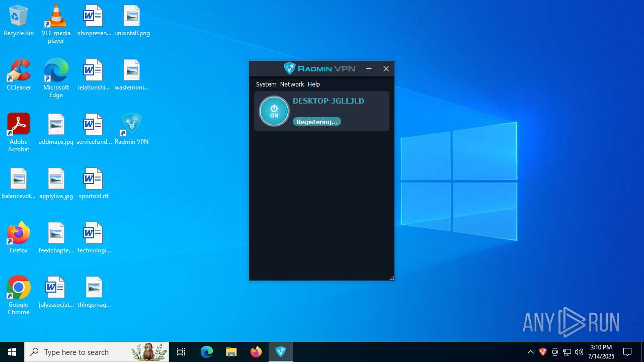This screenshot has height=362, width=644.
Task: Select the addmaps.jpg file
Action: click(56, 130)
